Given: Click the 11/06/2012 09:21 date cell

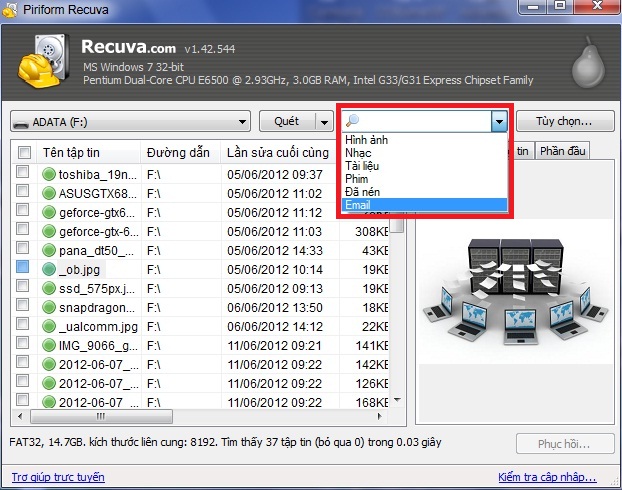Looking at the screenshot, I should pos(275,346).
